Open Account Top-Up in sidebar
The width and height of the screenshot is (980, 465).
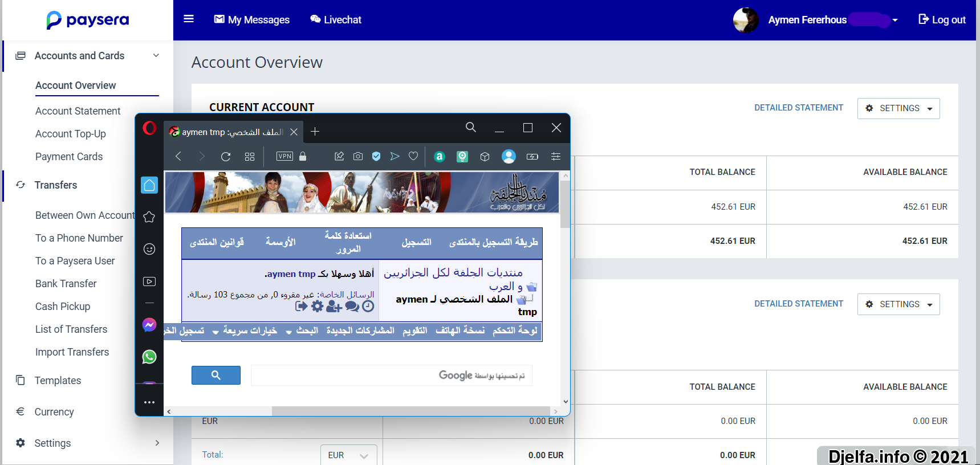tap(71, 134)
